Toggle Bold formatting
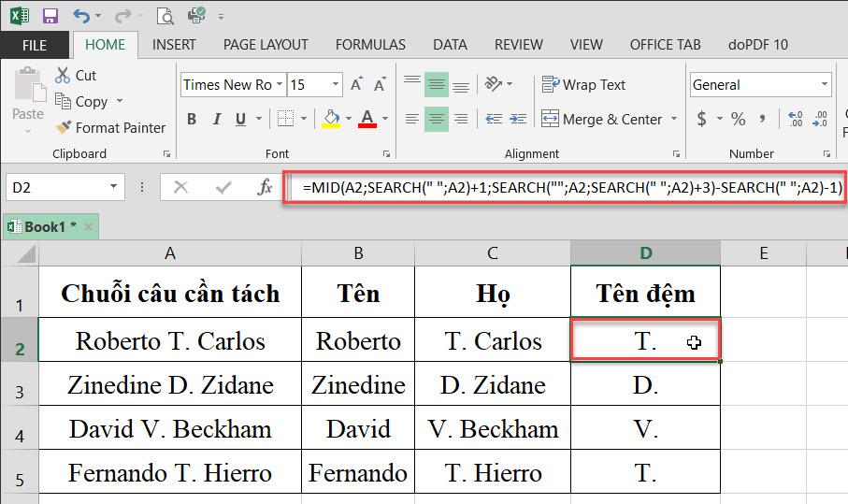848x504 pixels. (x=192, y=119)
